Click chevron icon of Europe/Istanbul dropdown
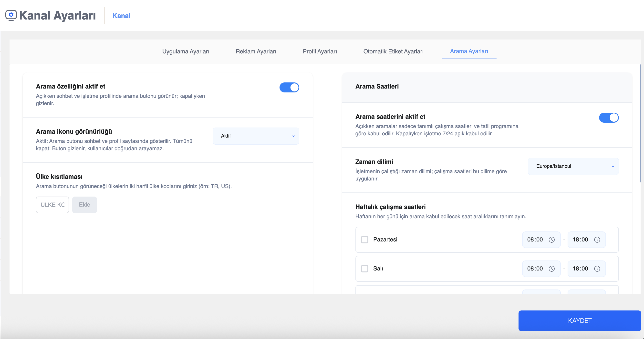Image resolution: width=644 pixels, height=339 pixels. coord(613,166)
